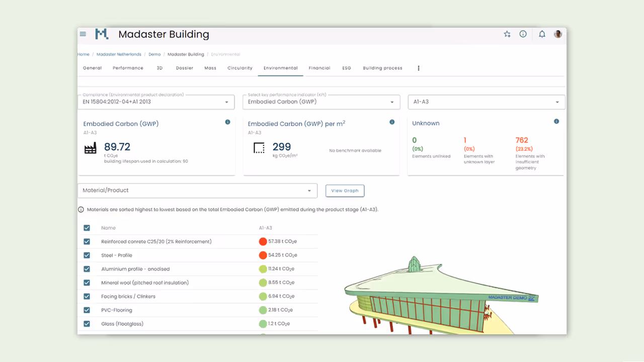Click green indicator for Facing bricks row
The image size is (644, 362).
pyautogui.click(x=263, y=296)
